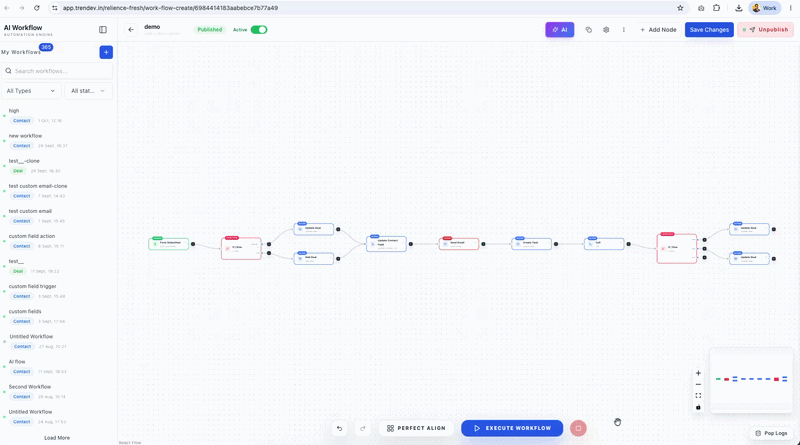The image size is (800, 445).
Task: Click Save Changes
Action: (x=709, y=30)
